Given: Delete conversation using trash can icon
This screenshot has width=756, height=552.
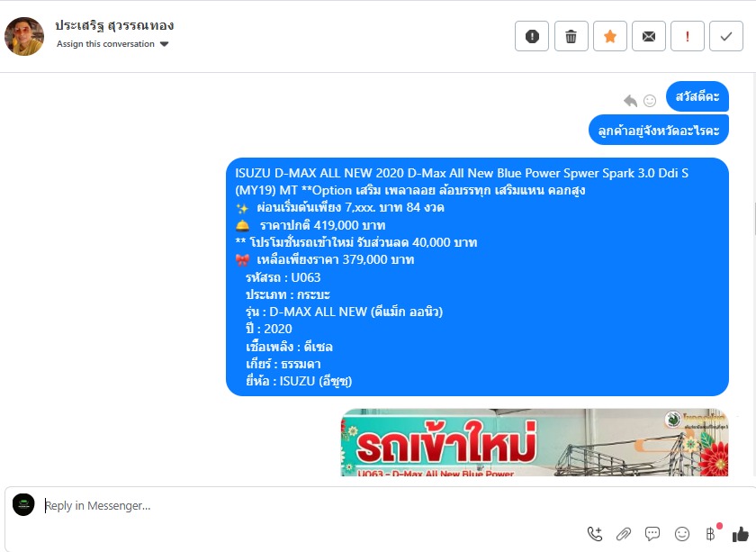Looking at the screenshot, I should tap(571, 36).
